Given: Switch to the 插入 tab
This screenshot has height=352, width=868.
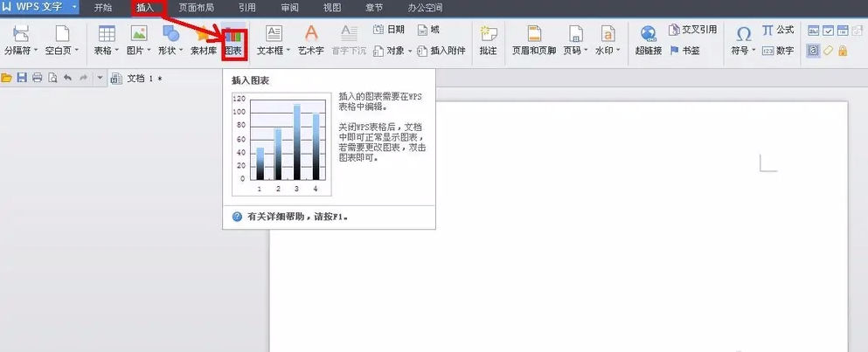Looking at the screenshot, I should (147, 8).
